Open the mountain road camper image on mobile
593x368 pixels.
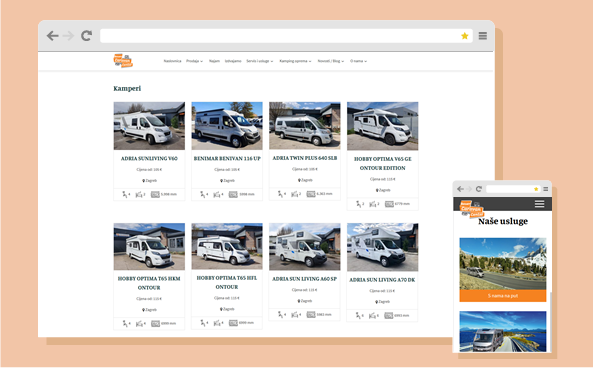point(503,264)
